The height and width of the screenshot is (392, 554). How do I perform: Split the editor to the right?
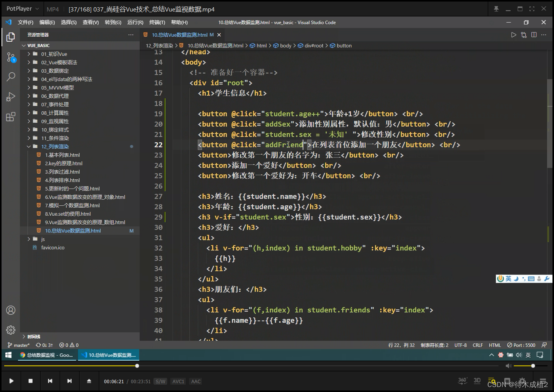534,35
